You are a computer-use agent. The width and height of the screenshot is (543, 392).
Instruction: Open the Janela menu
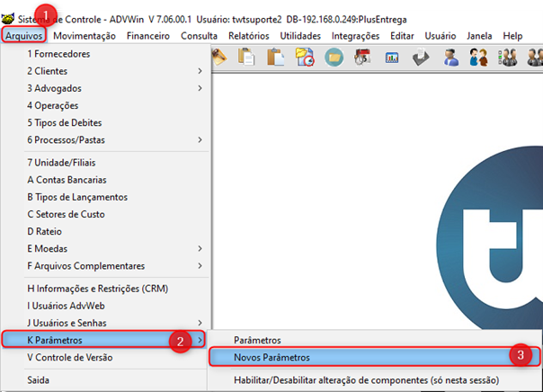click(479, 36)
